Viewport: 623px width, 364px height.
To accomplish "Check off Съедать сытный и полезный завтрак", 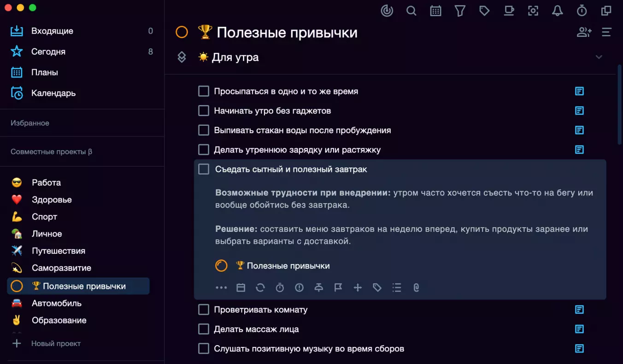I will [204, 169].
